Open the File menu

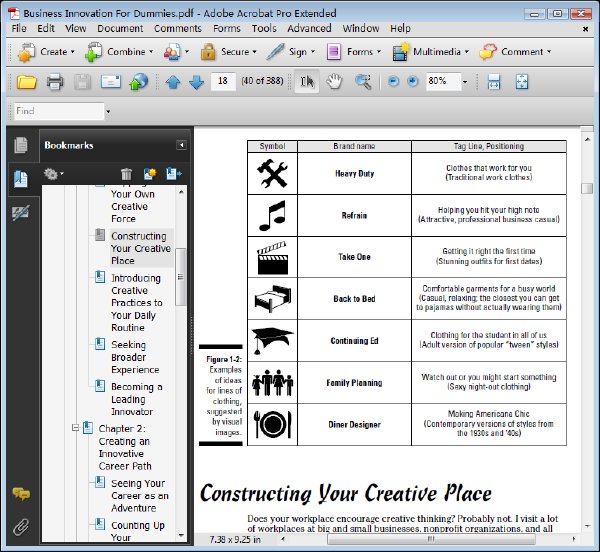point(19,28)
